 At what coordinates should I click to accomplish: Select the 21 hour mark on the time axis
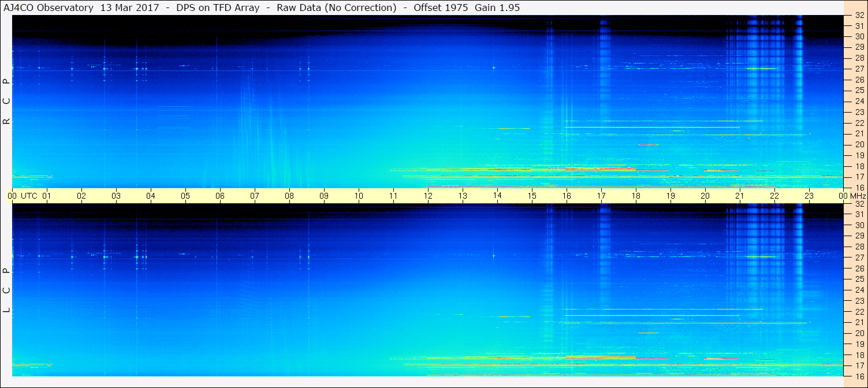pyautogui.click(x=740, y=196)
